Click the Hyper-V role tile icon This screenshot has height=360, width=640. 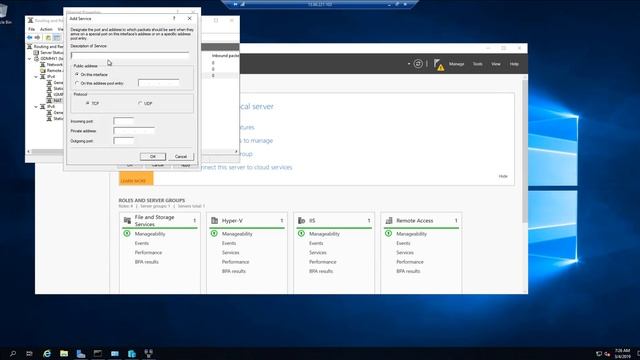pyautogui.click(x=214, y=220)
